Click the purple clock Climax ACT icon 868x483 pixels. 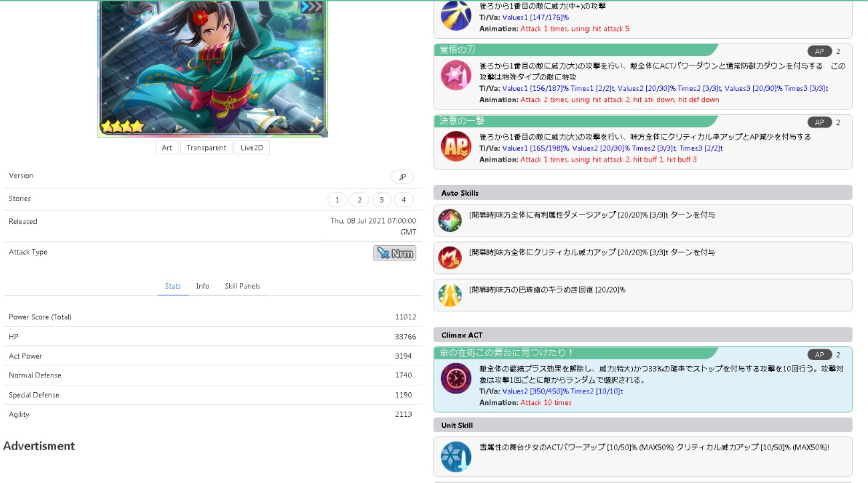point(456,378)
